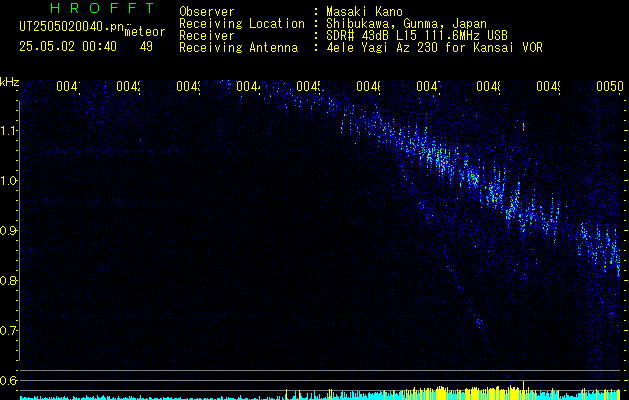Click the 0.7 kHz frequency axis label

pyautogui.click(x=7, y=331)
